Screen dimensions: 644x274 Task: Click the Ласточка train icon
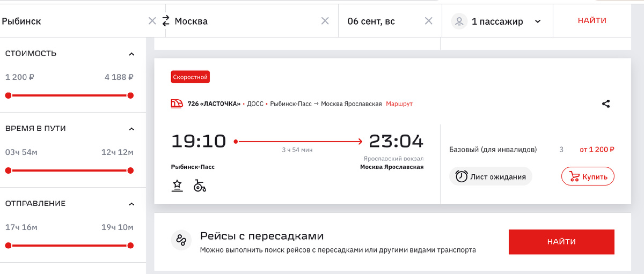177,104
